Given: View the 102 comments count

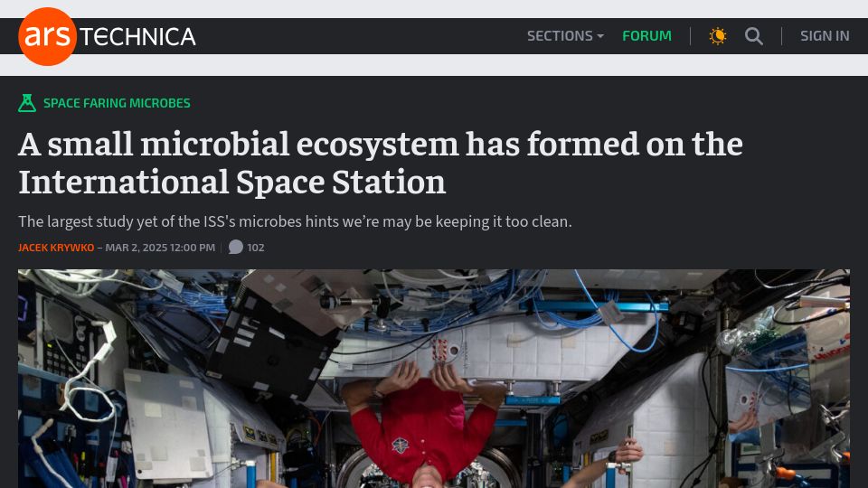Looking at the screenshot, I should tap(255, 248).
